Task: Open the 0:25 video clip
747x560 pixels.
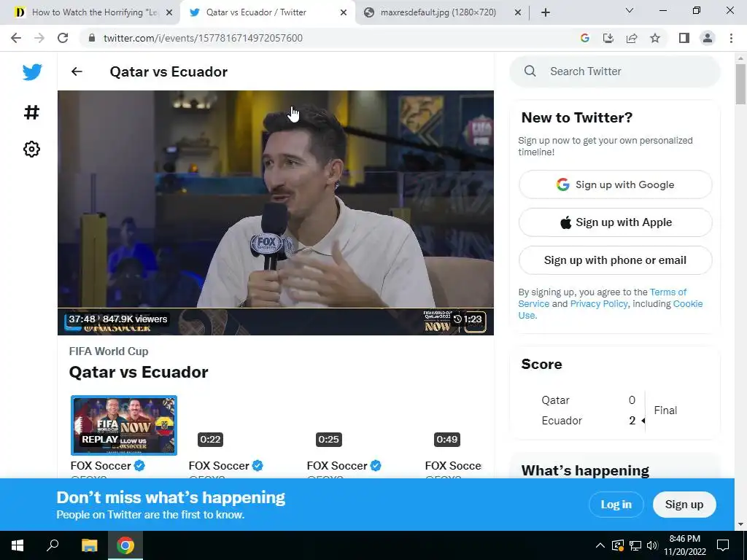Action: (360, 425)
